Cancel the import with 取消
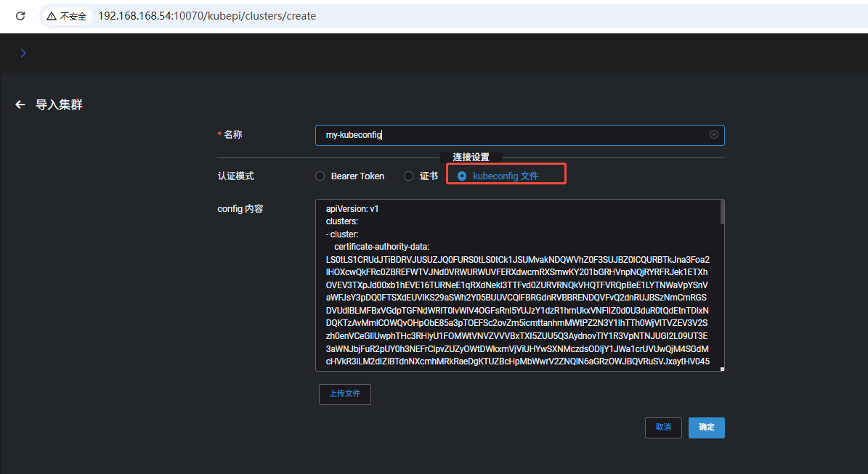Image resolution: width=868 pixels, height=474 pixels. click(x=663, y=428)
